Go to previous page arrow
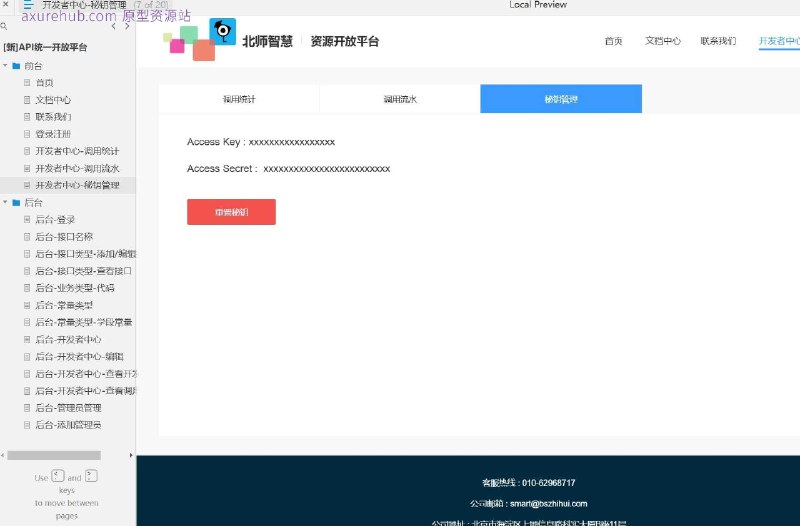Screen dimensions: 800x526 tap(113, 26)
